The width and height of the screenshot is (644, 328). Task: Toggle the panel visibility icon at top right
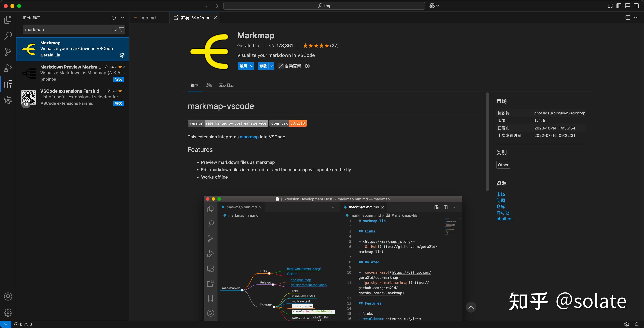click(628, 6)
